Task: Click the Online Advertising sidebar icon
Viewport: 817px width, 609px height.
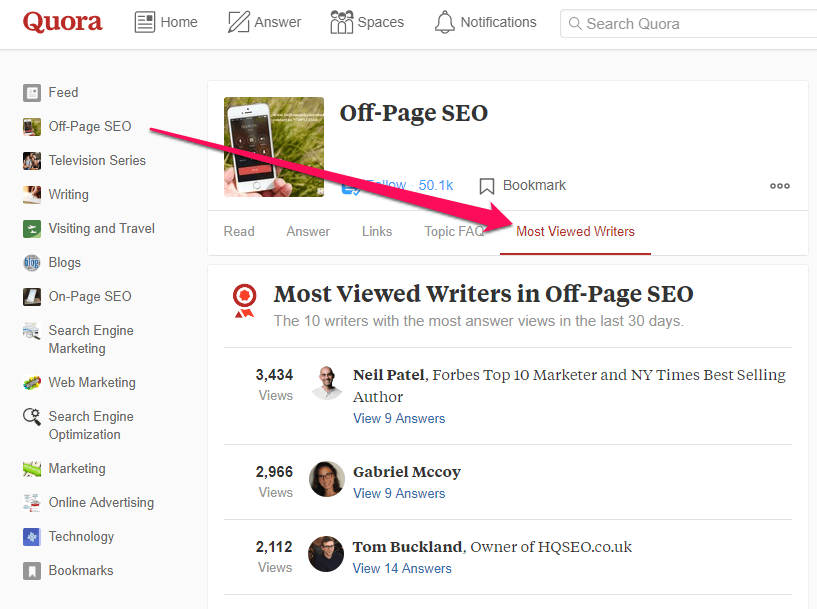Action: click(x=32, y=503)
